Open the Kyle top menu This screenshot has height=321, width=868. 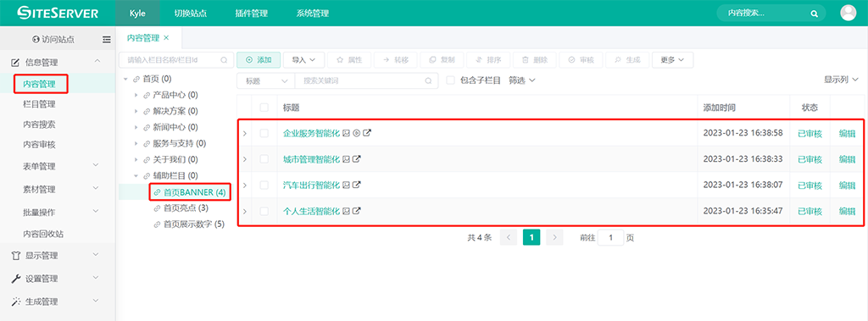point(138,14)
